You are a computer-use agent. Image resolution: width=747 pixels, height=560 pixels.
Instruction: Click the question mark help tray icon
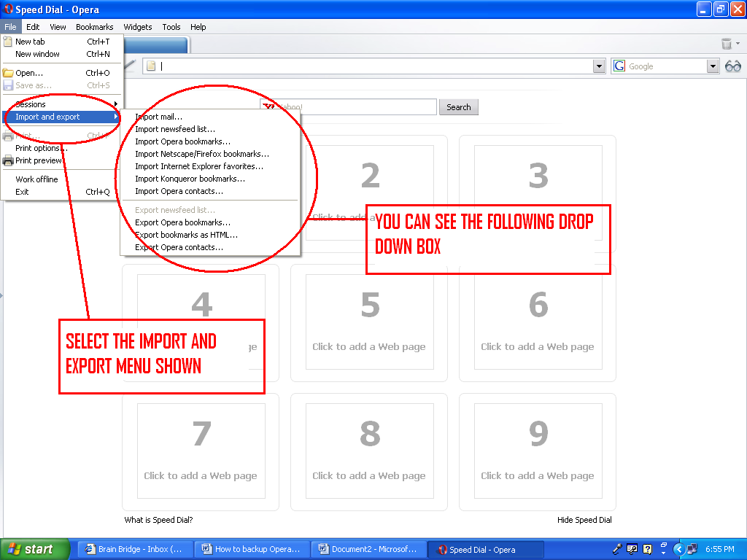point(648,549)
